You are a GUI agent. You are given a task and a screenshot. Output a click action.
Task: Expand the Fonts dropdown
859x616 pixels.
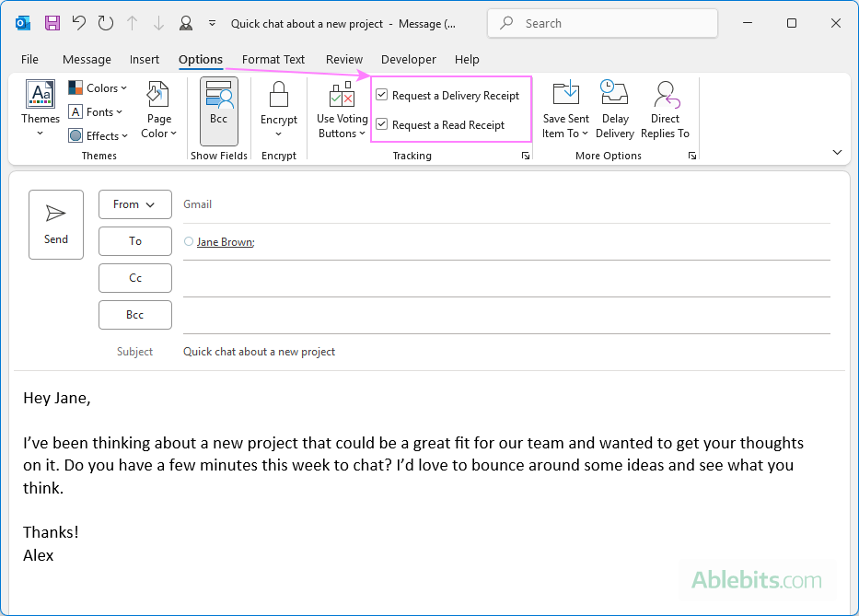pyautogui.click(x=97, y=111)
